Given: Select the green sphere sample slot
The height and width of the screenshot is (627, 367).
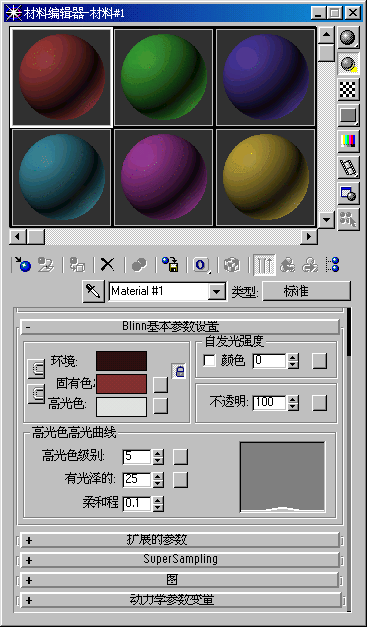Looking at the screenshot, I should tap(164, 77).
